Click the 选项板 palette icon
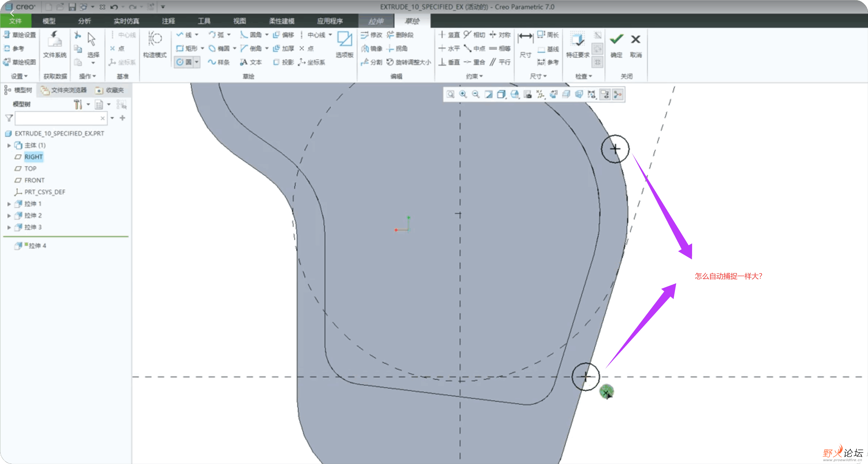 coord(344,40)
